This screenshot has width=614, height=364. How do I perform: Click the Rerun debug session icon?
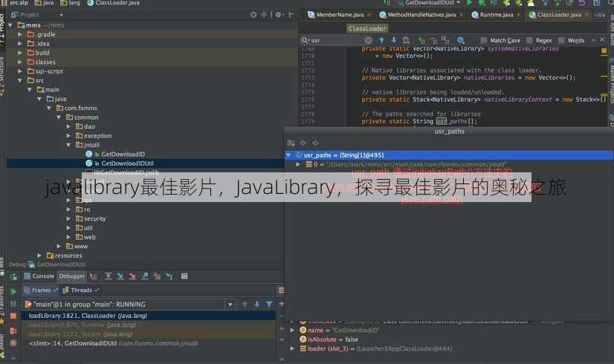point(13,277)
